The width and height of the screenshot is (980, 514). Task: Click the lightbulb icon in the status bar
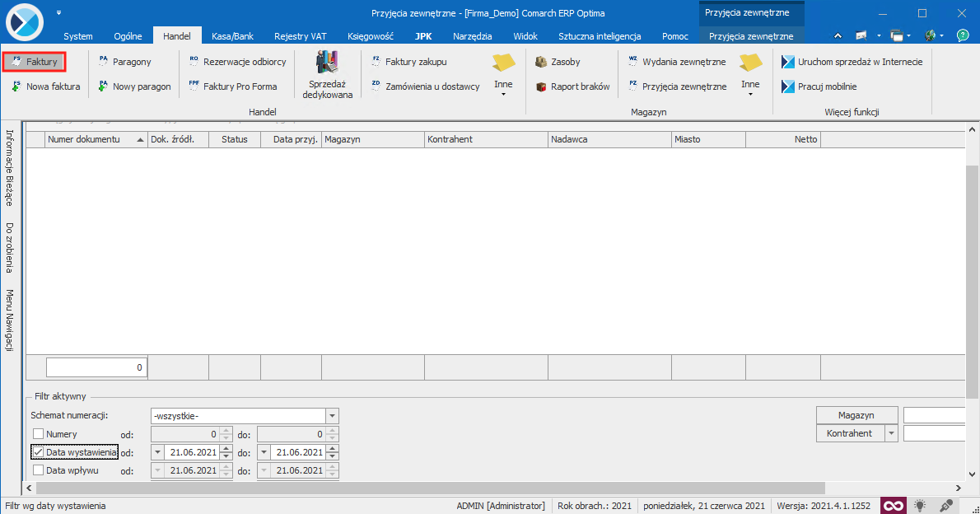coord(919,505)
